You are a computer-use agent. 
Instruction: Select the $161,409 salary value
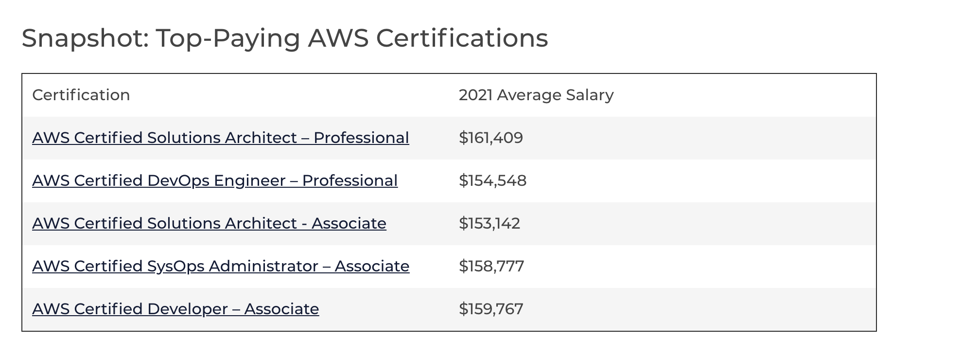coord(490,138)
